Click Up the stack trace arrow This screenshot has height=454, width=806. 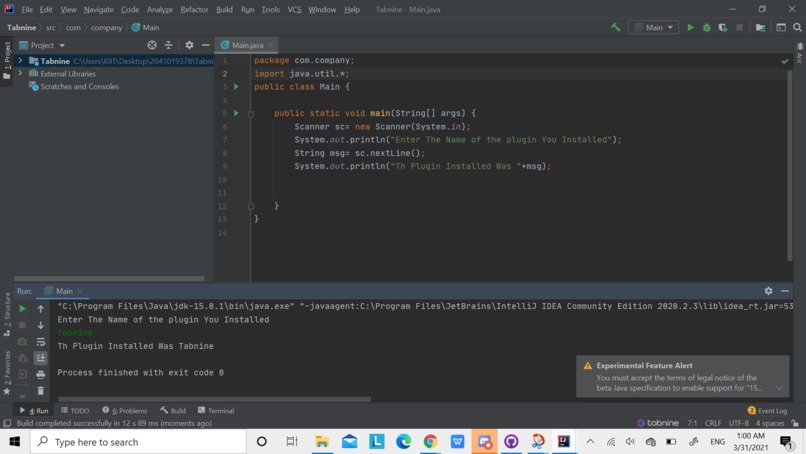click(x=41, y=308)
